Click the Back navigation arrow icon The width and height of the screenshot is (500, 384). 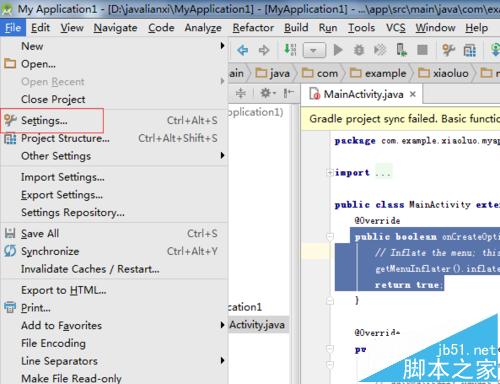[242, 50]
